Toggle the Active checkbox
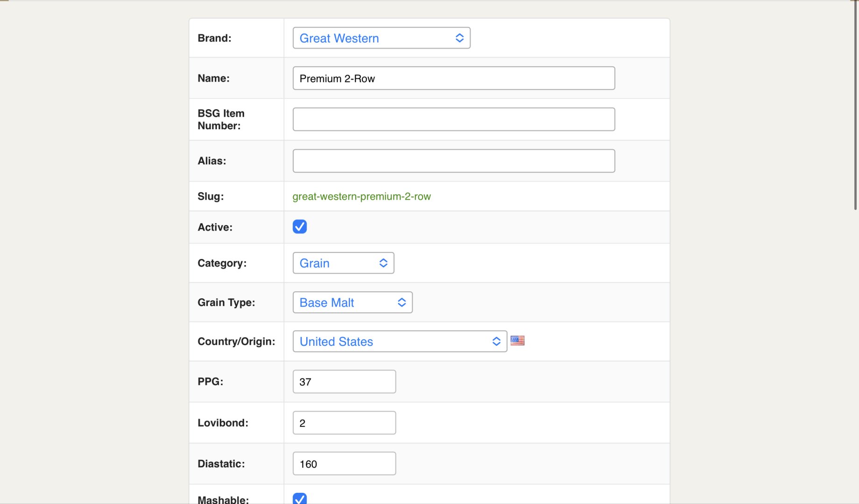This screenshot has height=504, width=859. click(300, 227)
